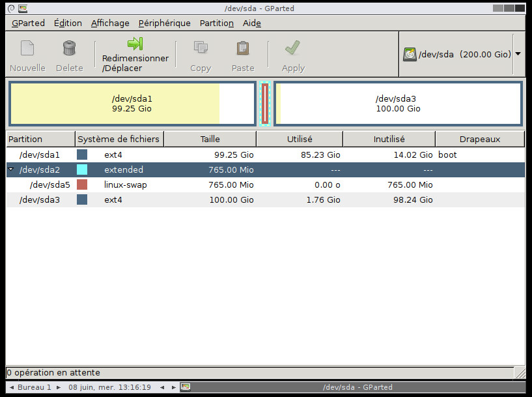
Task: Click the Redimensionner/Déplacer green arrow icon
Action: pyautogui.click(x=135, y=44)
